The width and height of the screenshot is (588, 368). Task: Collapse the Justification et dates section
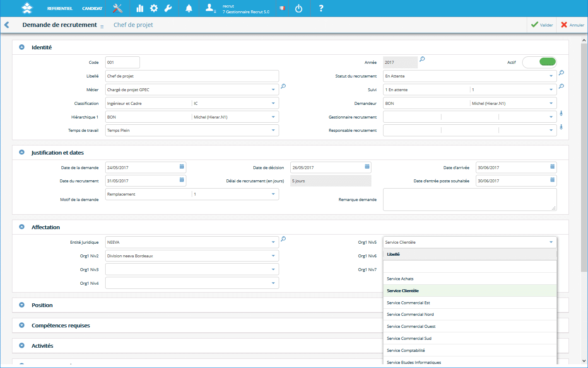pyautogui.click(x=22, y=153)
